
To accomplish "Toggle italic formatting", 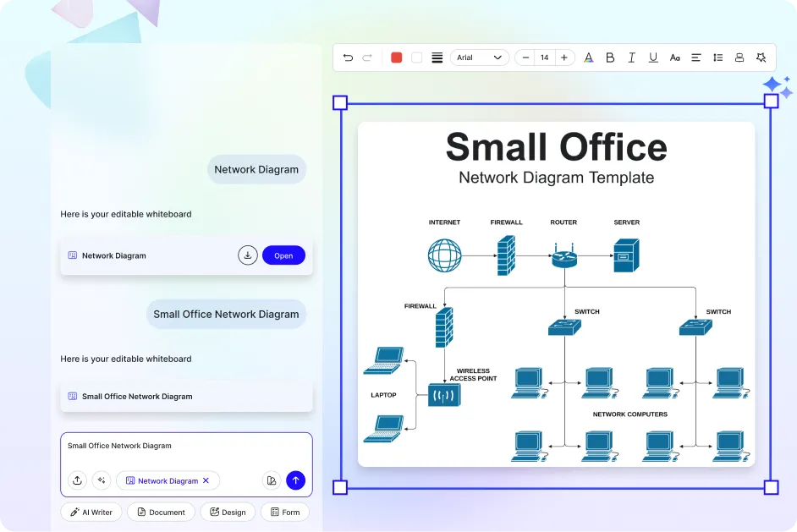I will [631, 58].
